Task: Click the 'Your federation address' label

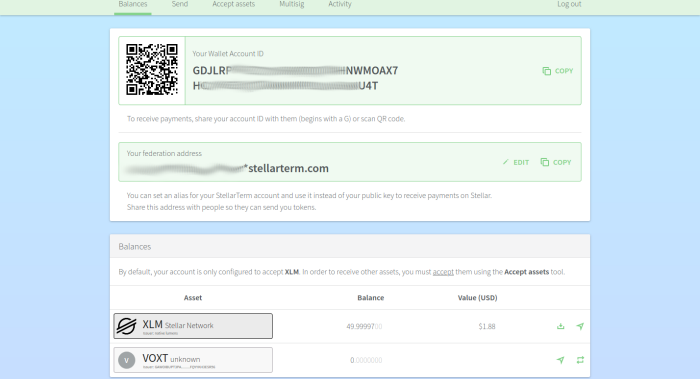Action: pyautogui.click(x=164, y=153)
